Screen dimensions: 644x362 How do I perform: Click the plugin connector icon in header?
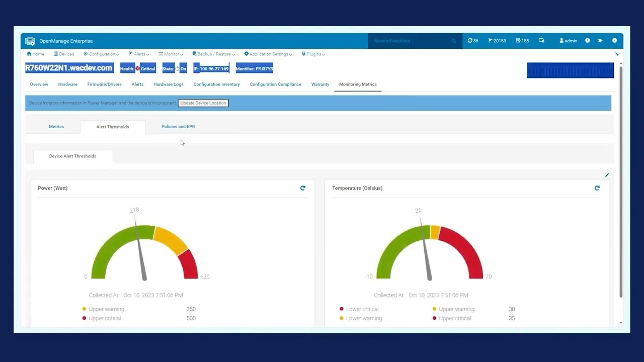click(x=600, y=41)
